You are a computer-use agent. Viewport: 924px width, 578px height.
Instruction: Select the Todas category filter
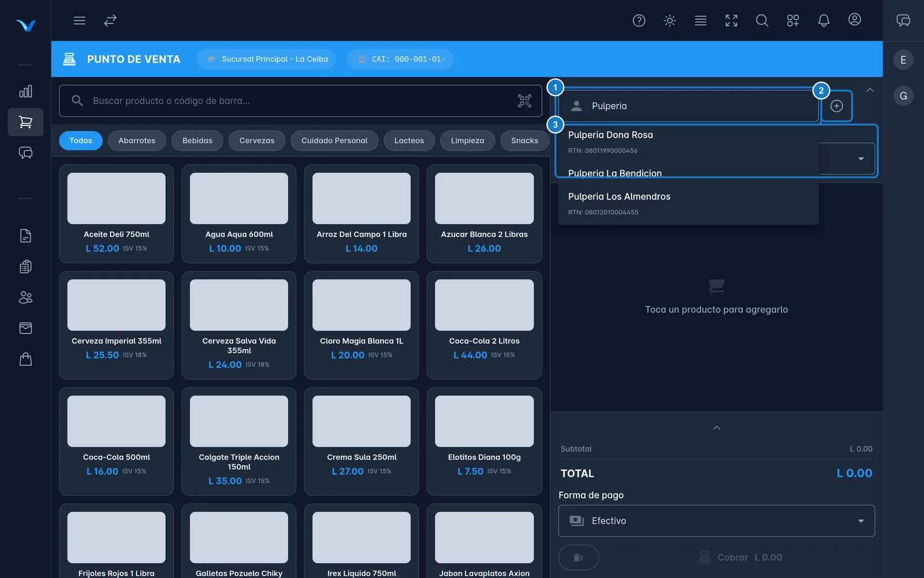[81, 140]
